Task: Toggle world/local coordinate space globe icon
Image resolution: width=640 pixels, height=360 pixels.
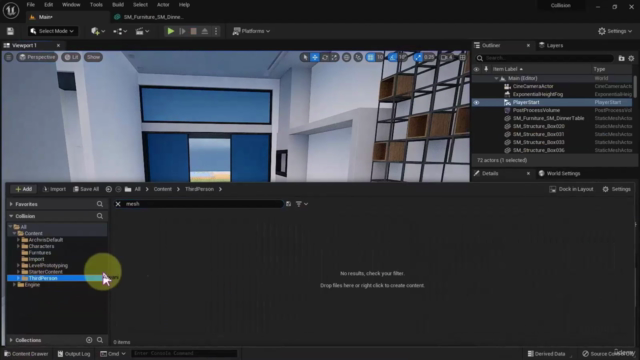Action: tap(347, 58)
